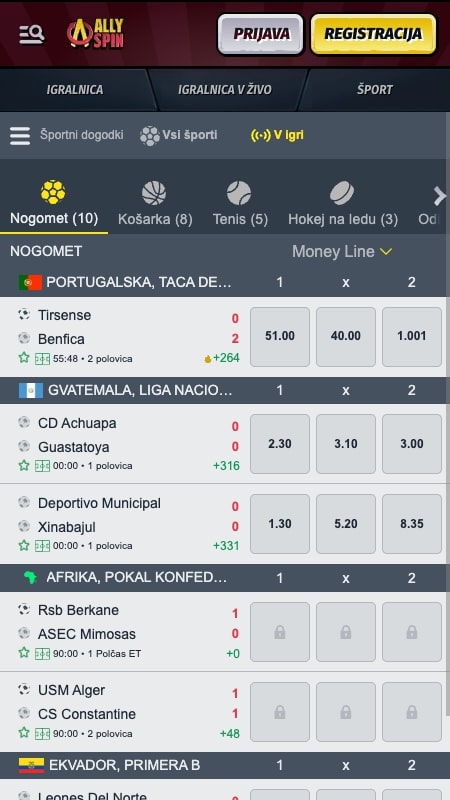Open the search menu icon in header

[32, 35]
